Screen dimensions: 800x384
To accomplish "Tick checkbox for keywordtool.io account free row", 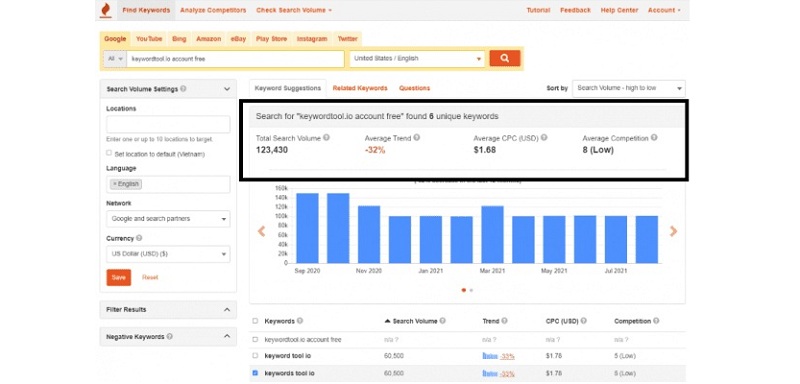I will click(255, 339).
